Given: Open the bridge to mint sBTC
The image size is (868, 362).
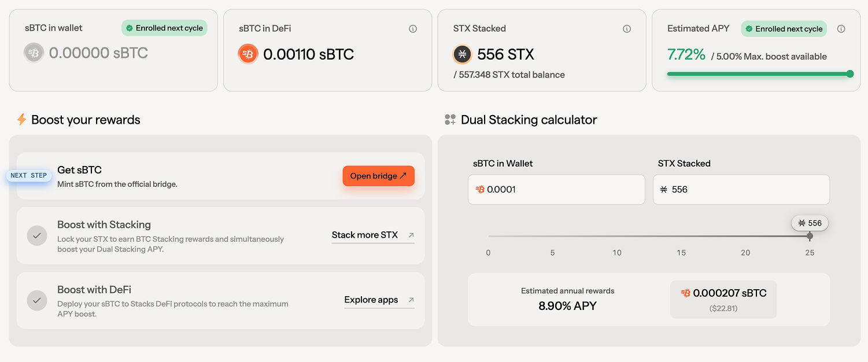Looking at the screenshot, I should pyautogui.click(x=378, y=176).
